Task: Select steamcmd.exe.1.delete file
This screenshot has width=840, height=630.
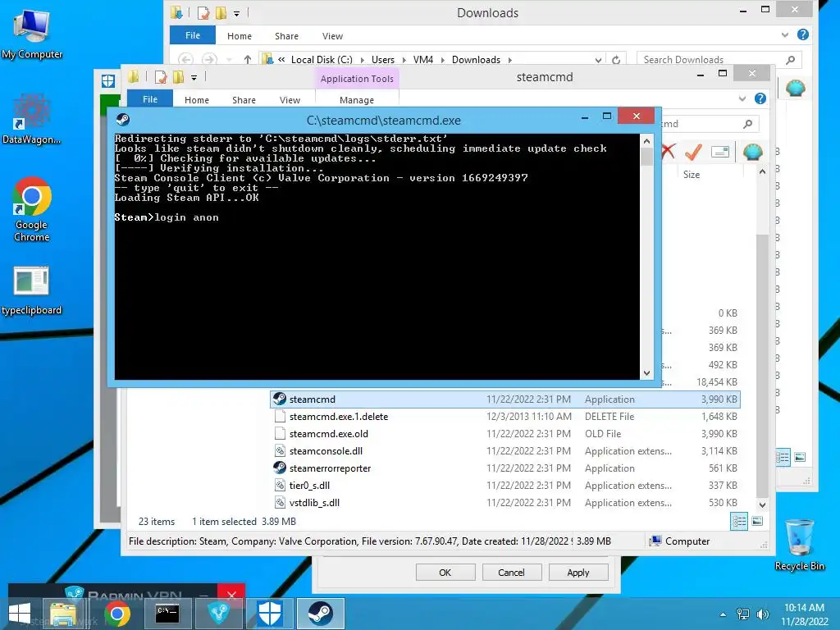Action: [x=505, y=416]
